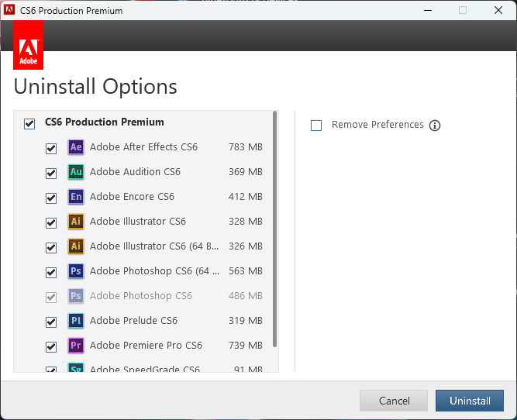Uncheck the CS6 Production Premium checkbox
The width and height of the screenshot is (517, 420).
pyautogui.click(x=29, y=123)
